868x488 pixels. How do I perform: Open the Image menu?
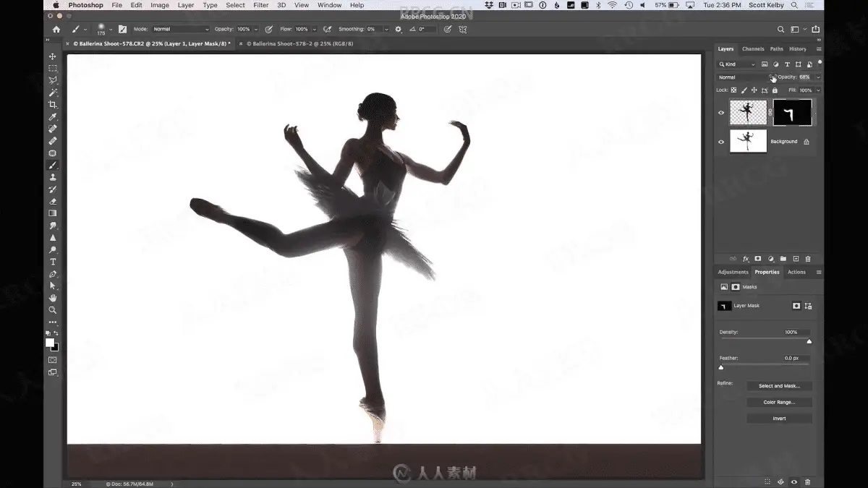[x=160, y=5]
